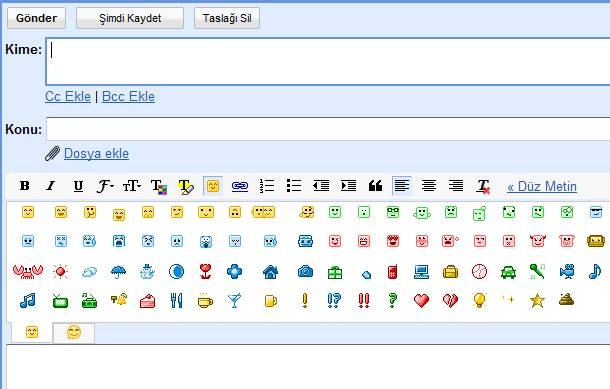
Task: Insert the red crab emoticon
Action: coord(28,271)
